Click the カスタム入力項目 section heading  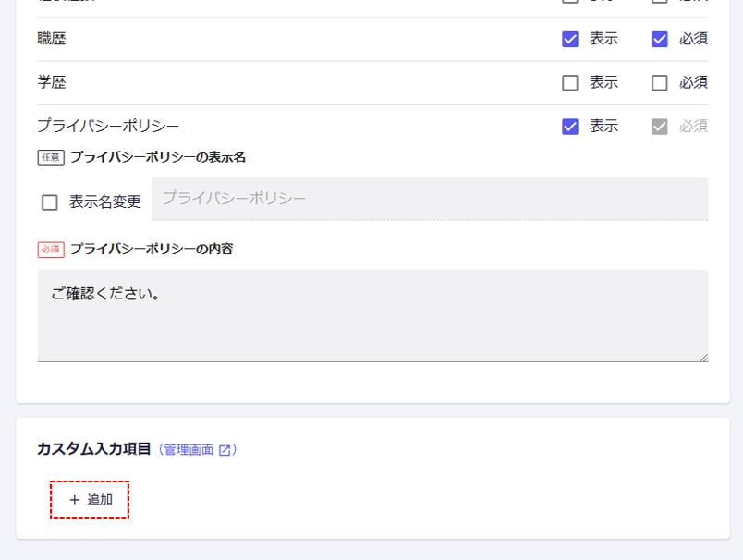(x=94, y=449)
